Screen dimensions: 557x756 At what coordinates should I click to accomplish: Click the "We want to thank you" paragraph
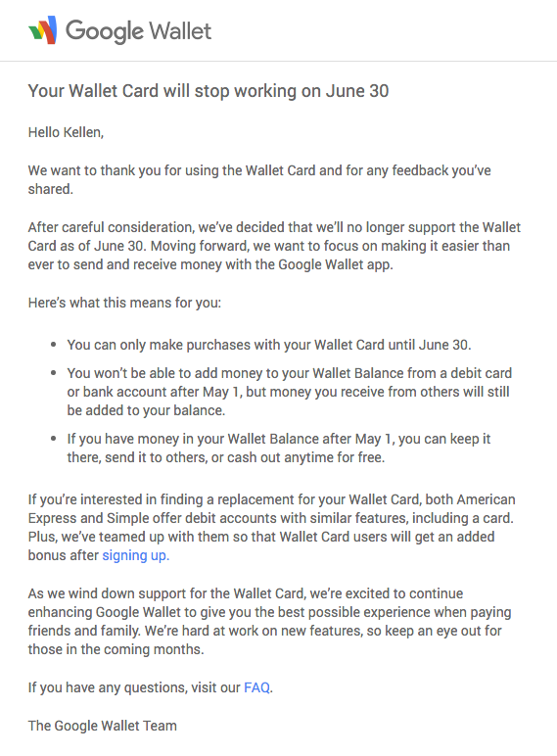pos(259,180)
